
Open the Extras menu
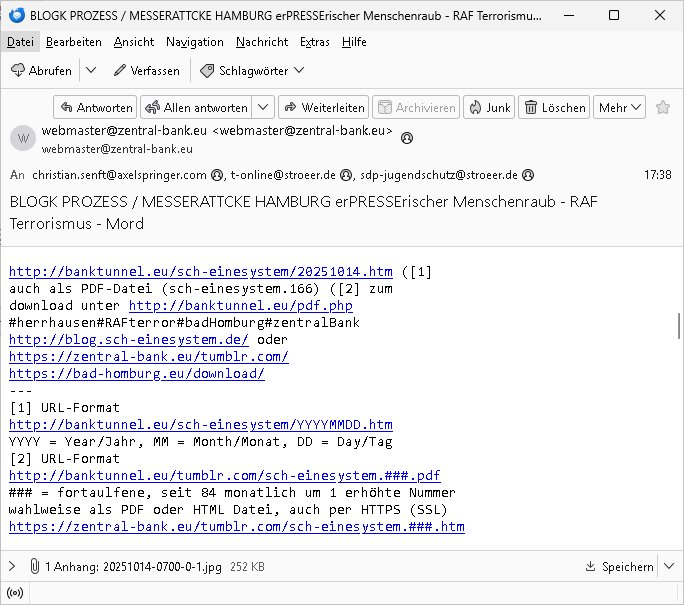point(314,42)
